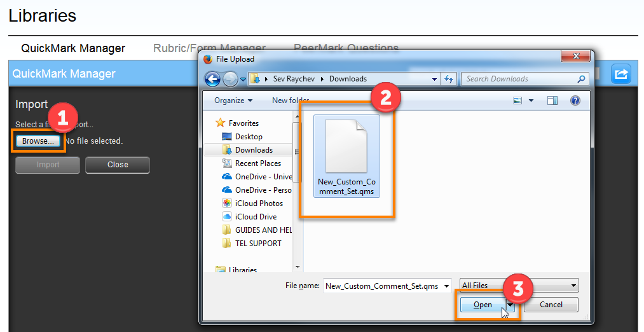Click the iCloud Drive cloud icon
Viewport: 644px width, 332px height.
(227, 217)
